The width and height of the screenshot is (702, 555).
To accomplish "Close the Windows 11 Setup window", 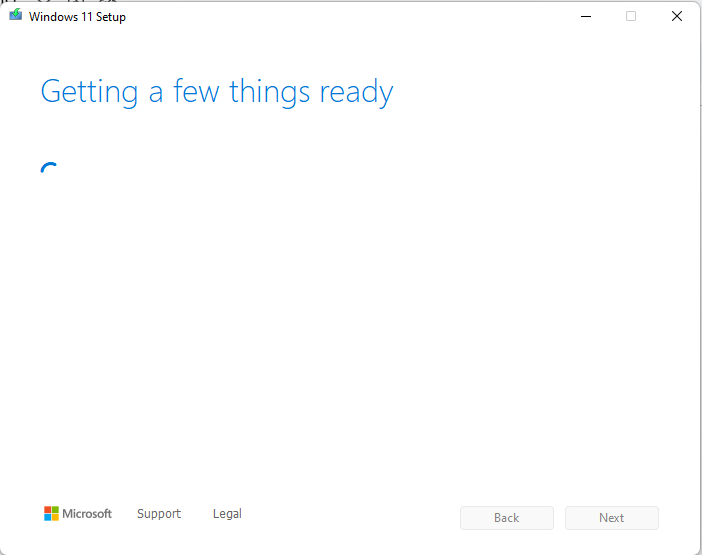I will [x=677, y=17].
